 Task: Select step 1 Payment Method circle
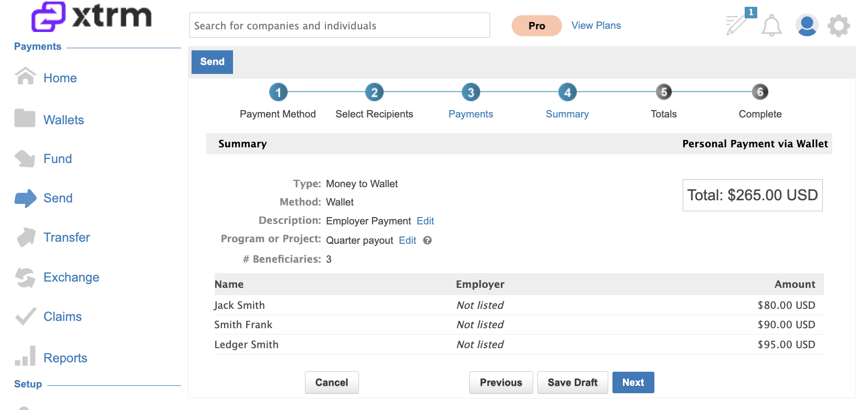coord(278,92)
